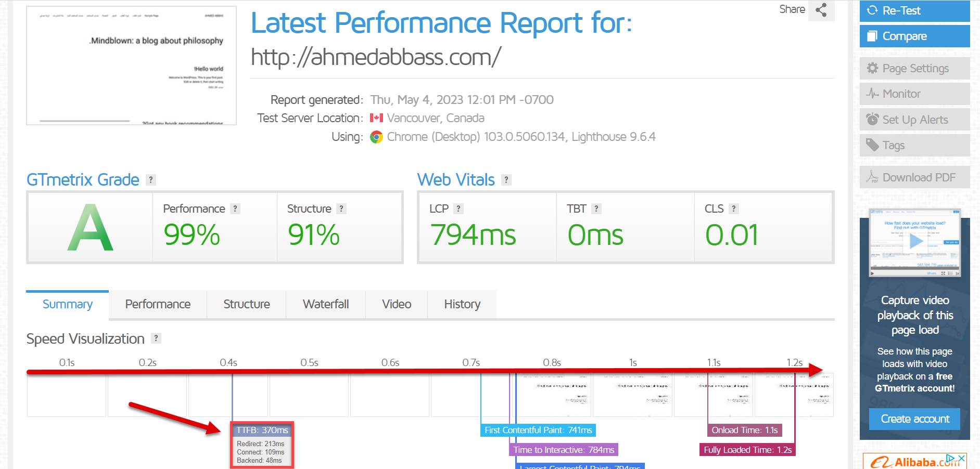Click the AdChoices icon on Alibaba ad
This screenshot has height=469, width=980.
951,458
